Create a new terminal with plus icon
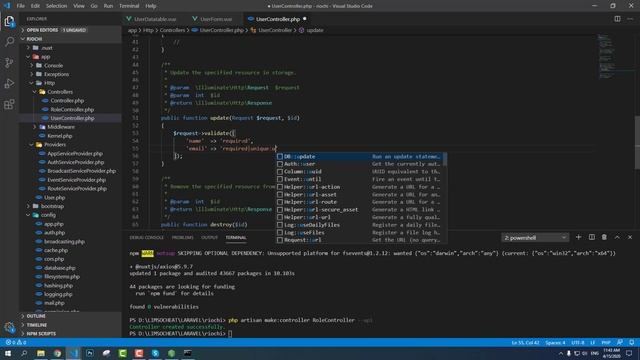The width and height of the screenshot is (640, 360). [578, 237]
